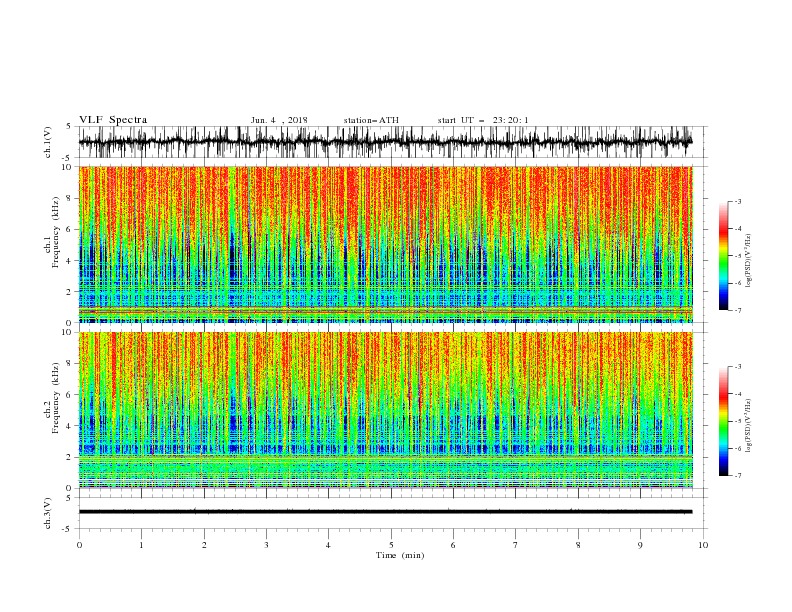Click the "ch.1(V)" waveform axis label
792x612 pixels.
point(48,142)
